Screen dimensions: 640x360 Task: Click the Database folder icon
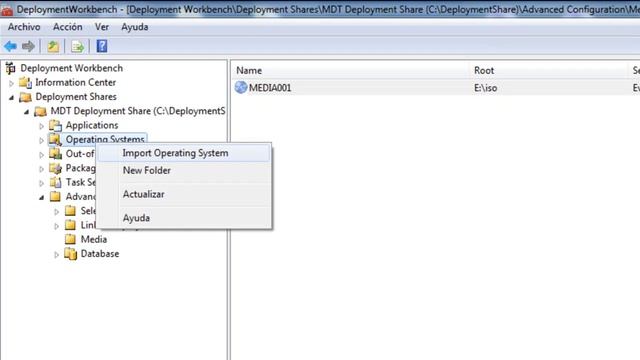(70, 254)
